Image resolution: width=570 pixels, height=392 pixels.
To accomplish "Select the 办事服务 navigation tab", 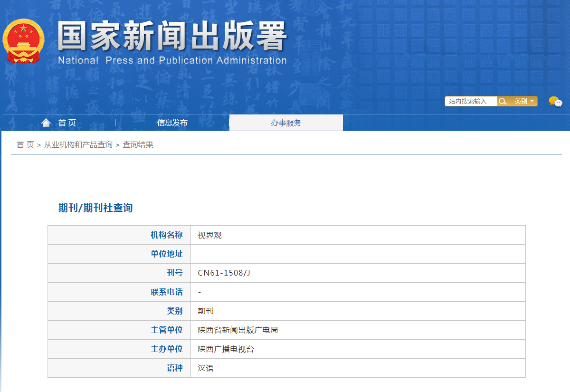I will [x=286, y=123].
